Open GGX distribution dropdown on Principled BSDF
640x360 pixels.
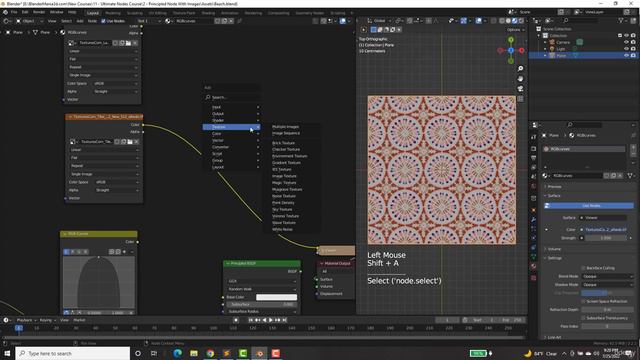pyautogui.click(x=262, y=281)
